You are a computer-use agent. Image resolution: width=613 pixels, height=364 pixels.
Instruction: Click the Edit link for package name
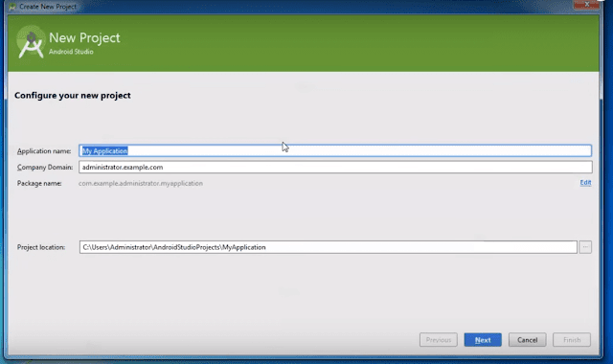pos(585,183)
